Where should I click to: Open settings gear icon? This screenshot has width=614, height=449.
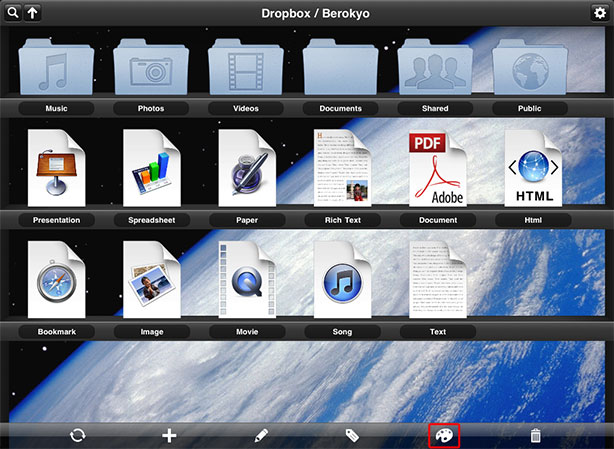coord(600,13)
